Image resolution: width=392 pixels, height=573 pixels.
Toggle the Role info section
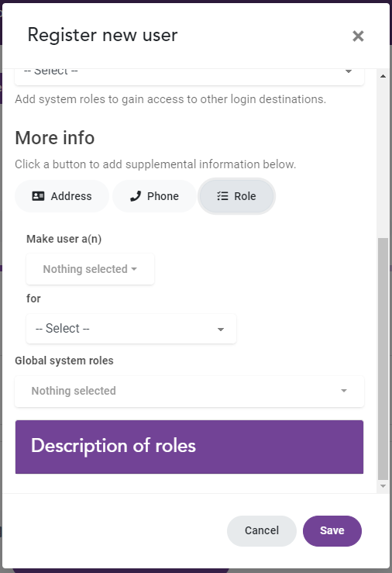[236, 196]
